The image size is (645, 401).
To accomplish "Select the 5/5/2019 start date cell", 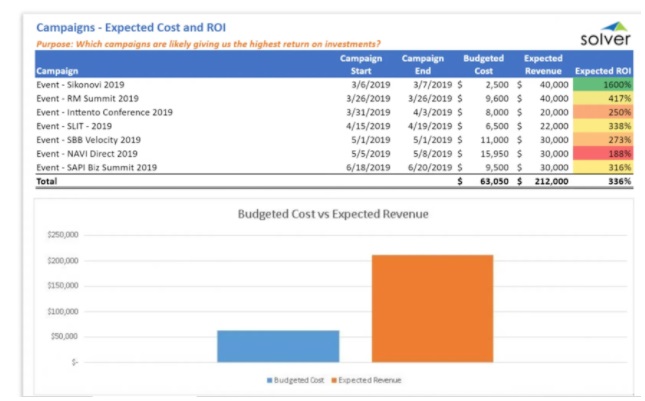I will (371, 154).
